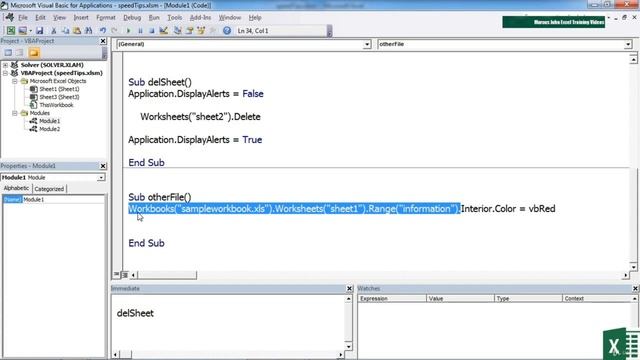Select Sheet1 (Sheet1) in the project tree
The image size is (640, 360).
[59, 89]
